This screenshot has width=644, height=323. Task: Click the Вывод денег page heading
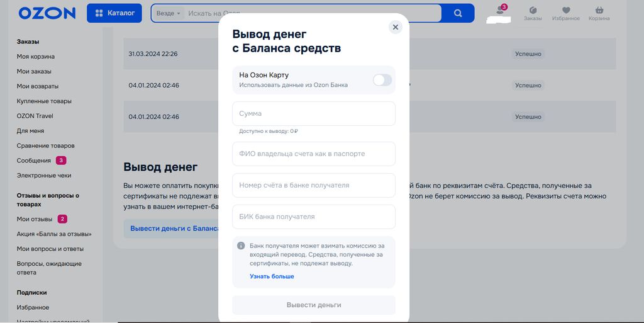pos(160,167)
